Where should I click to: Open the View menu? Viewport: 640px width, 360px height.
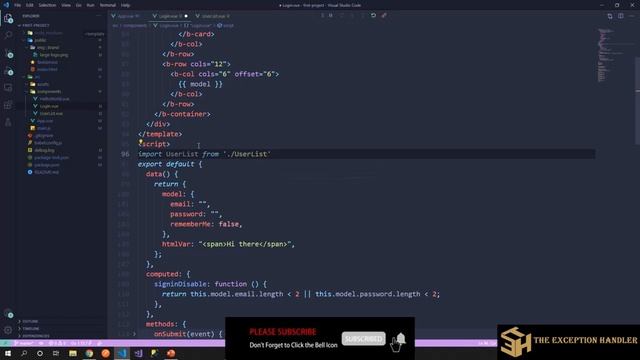pos(66,5)
